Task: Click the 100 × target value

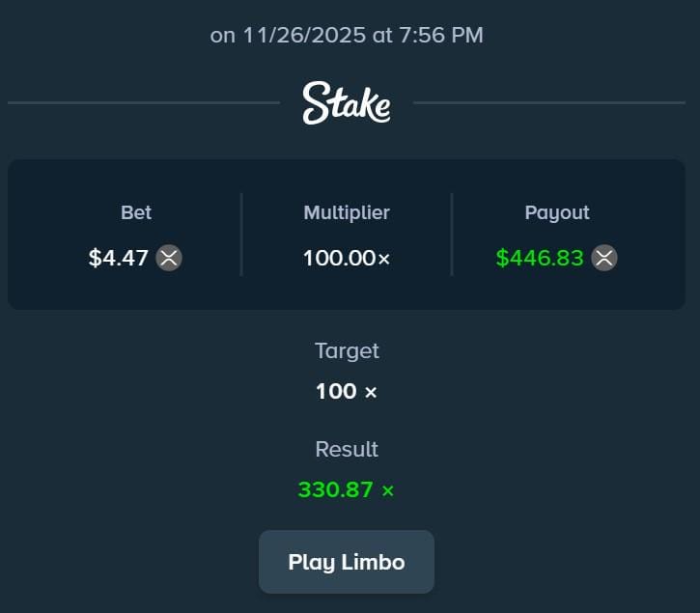Action: click(x=347, y=392)
